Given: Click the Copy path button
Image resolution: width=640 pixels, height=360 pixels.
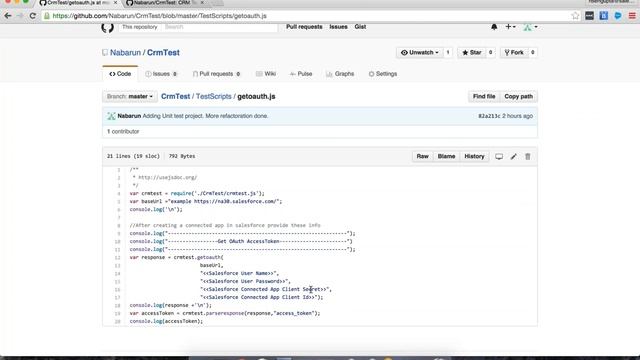Looking at the screenshot, I should pyautogui.click(x=518, y=97).
